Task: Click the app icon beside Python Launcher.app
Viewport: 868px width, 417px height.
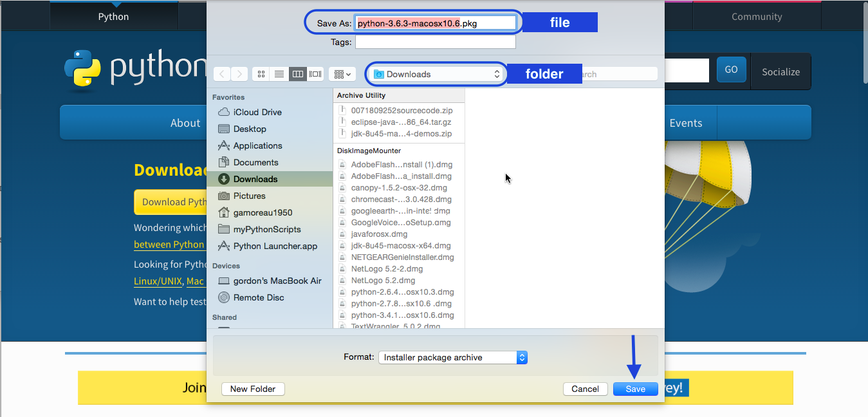Action: [x=224, y=246]
